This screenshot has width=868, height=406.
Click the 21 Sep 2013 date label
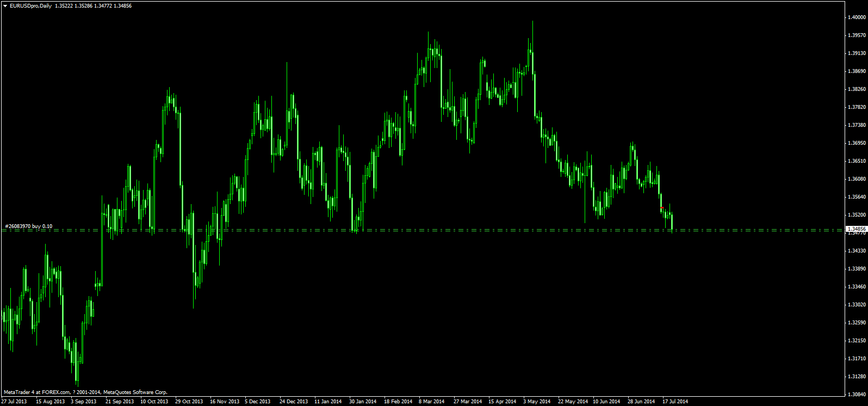point(120,402)
